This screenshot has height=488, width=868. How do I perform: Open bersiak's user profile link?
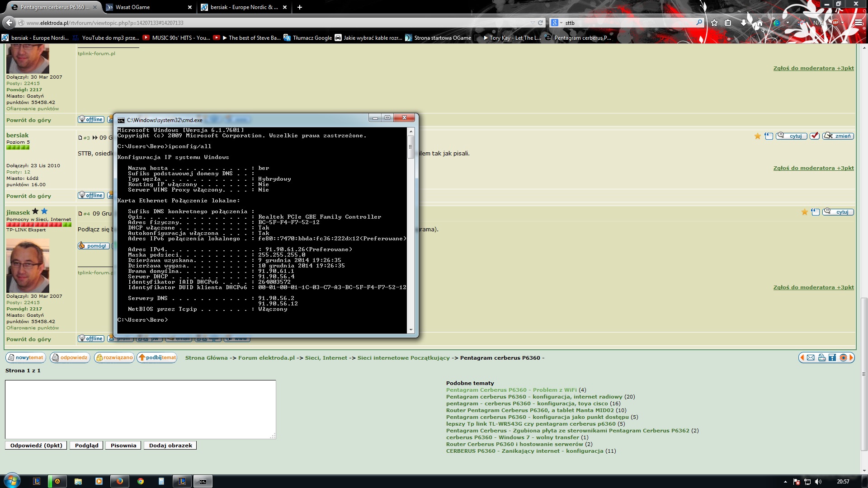coord(17,135)
